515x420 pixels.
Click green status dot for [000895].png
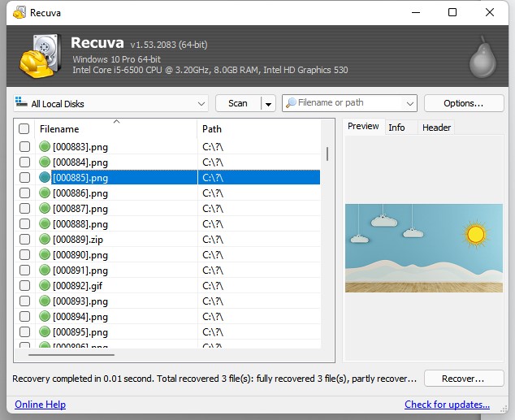45,331
